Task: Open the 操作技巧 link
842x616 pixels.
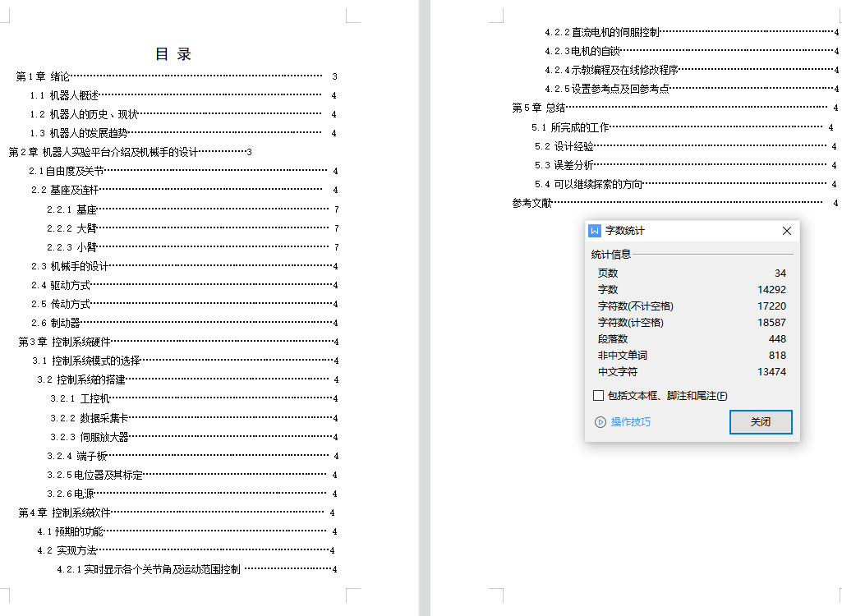Action: pos(630,422)
